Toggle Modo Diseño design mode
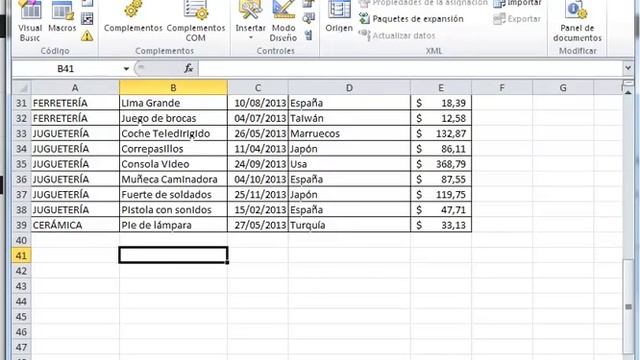Image resolution: width=640 pixels, height=360 pixels. point(283,21)
